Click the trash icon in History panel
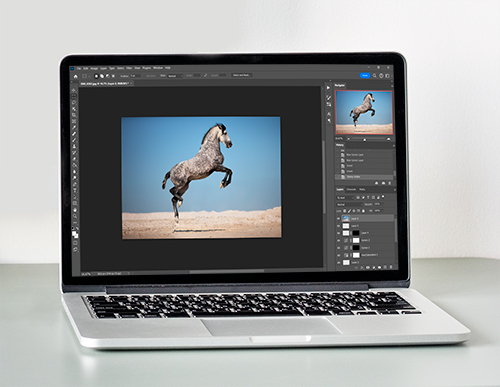 [390, 183]
